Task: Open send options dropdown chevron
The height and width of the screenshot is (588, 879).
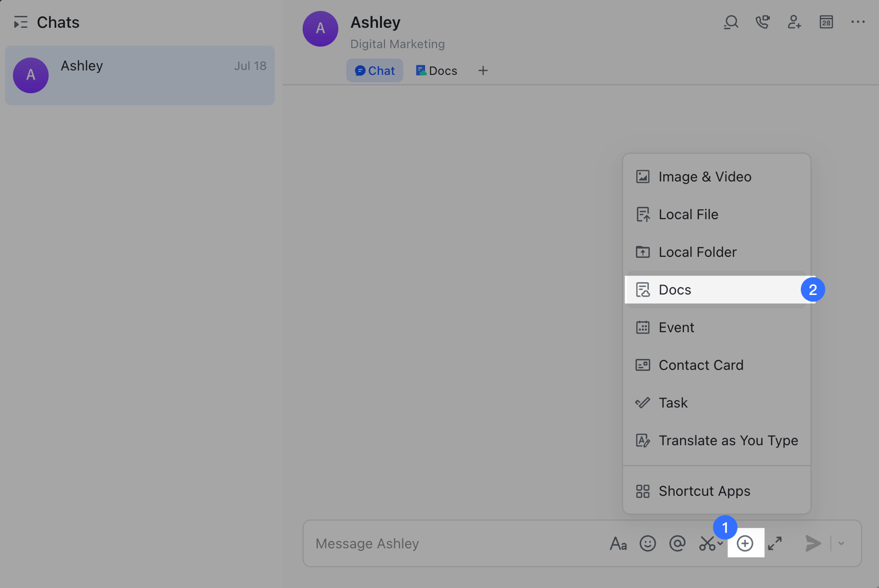Action: tap(841, 543)
